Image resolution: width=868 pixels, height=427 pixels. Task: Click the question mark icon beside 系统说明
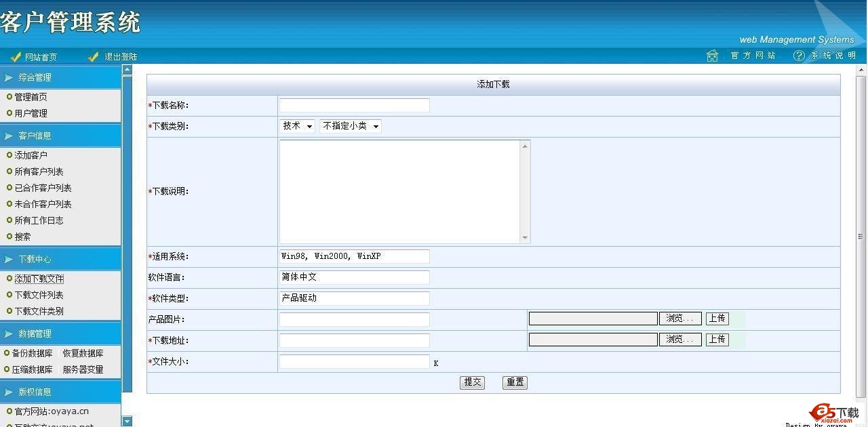point(799,56)
